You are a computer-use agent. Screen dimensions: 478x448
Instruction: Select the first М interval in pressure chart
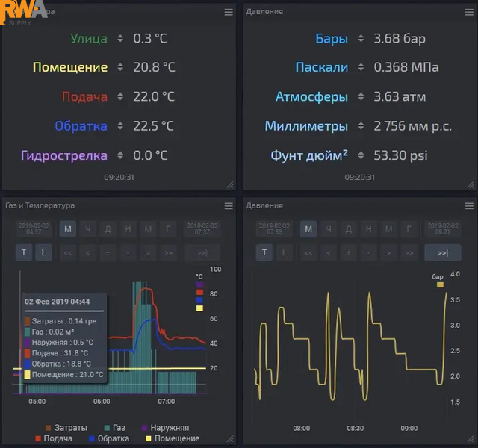[x=308, y=229]
